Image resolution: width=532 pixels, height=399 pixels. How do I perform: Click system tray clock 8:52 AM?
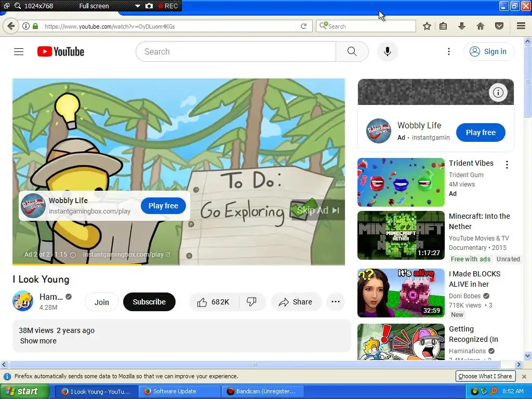513,391
